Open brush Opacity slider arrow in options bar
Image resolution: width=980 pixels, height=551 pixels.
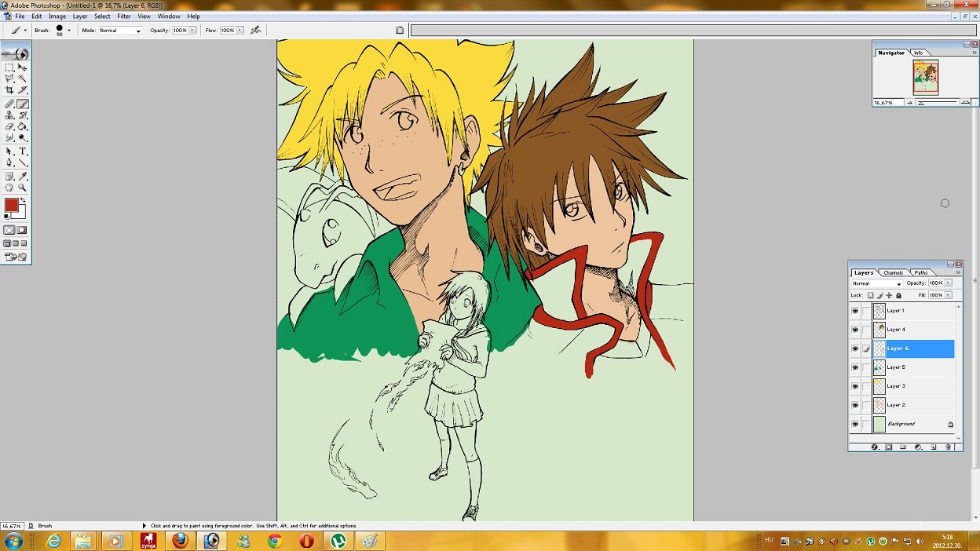click(x=192, y=30)
